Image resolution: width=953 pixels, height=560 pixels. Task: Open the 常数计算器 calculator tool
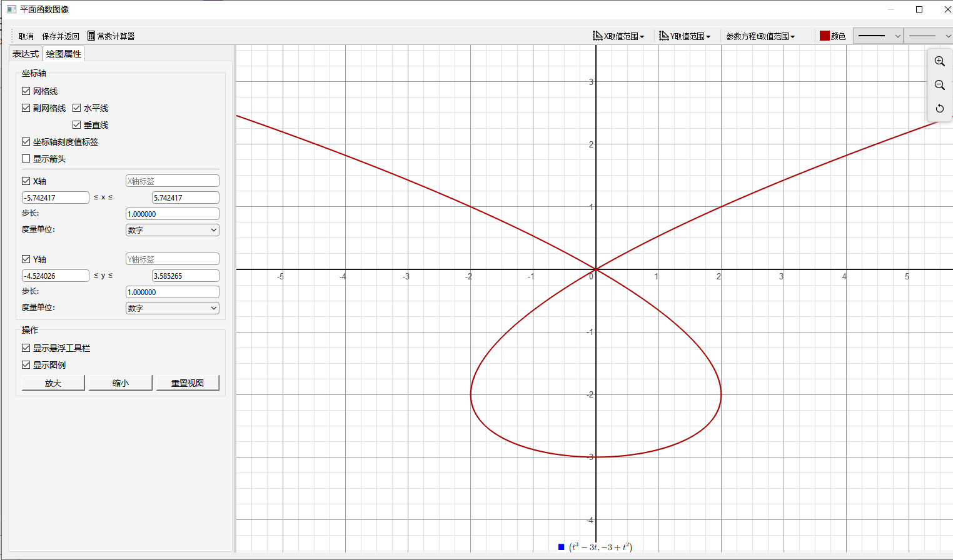pyautogui.click(x=111, y=36)
